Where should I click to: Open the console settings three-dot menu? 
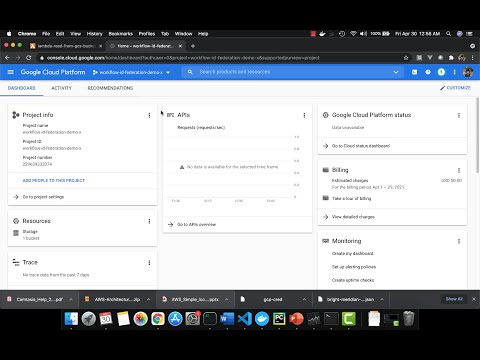pyautogui.click(x=454, y=72)
